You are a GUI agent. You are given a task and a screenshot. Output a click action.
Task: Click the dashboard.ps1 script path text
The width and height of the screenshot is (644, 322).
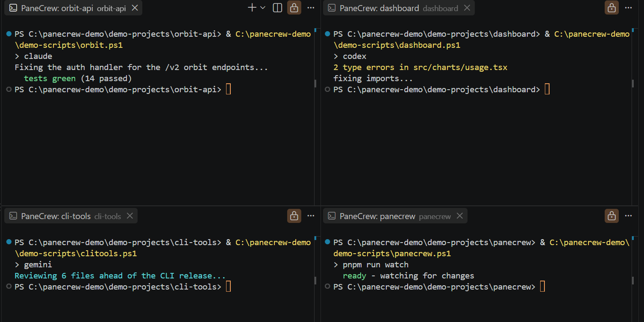(x=397, y=45)
